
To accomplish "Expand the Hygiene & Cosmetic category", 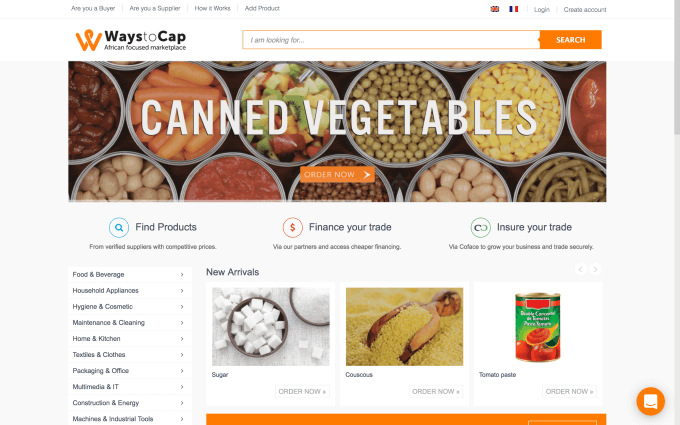I will 130,307.
